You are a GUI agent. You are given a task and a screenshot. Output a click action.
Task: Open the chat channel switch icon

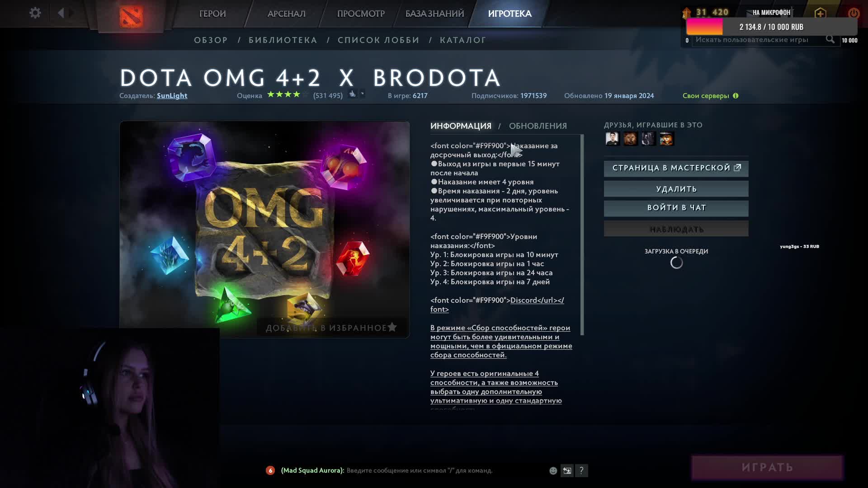pyautogui.click(x=567, y=471)
